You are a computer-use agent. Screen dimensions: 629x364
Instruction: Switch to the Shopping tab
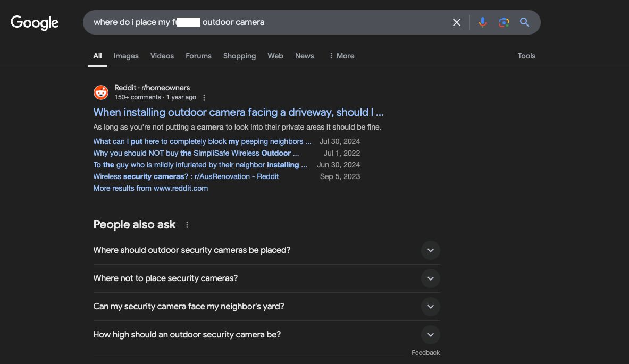tap(239, 56)
